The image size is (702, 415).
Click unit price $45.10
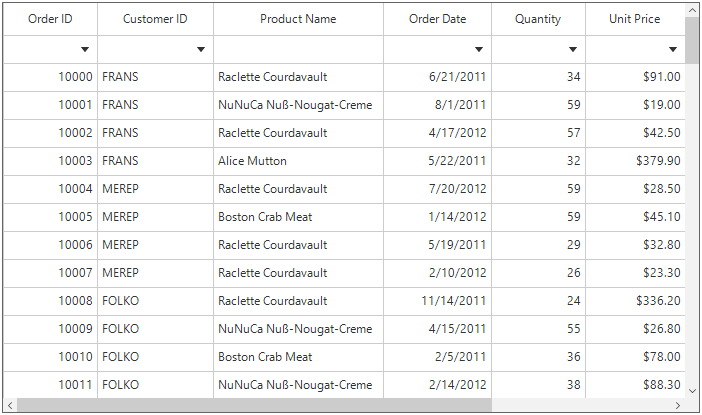pyautogui.click(x=635, y=217)
